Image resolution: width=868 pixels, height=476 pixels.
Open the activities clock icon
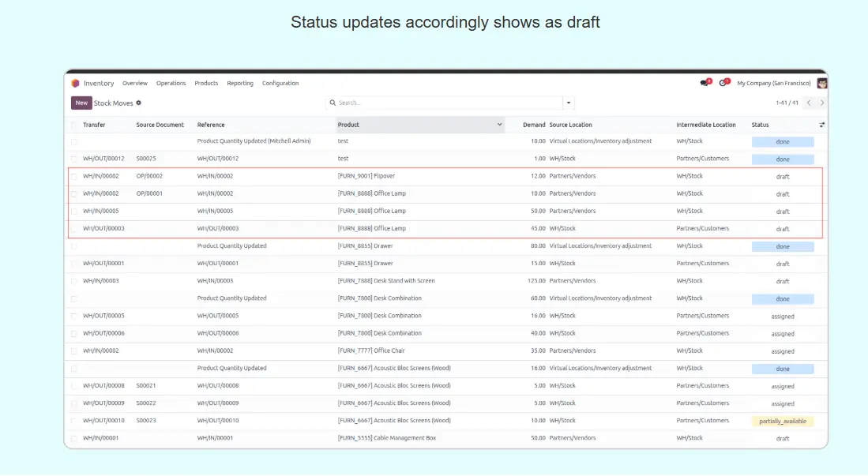pyautogui.click(x=723, y=83)
